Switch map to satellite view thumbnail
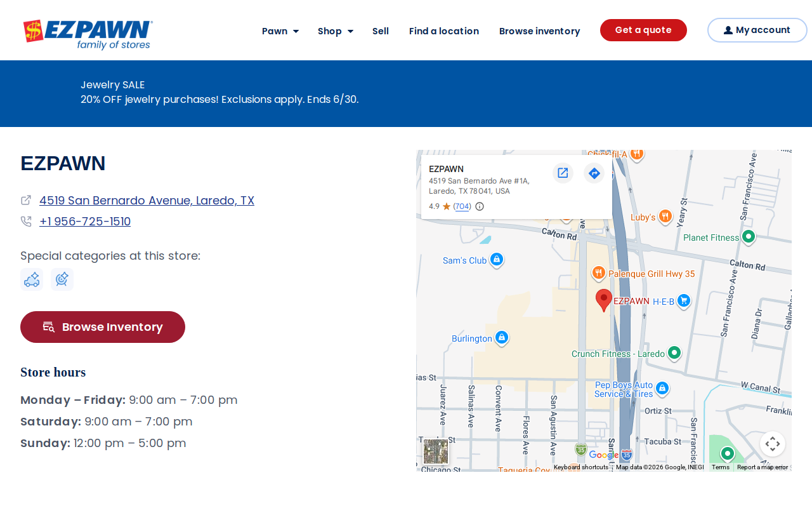This screenshot has width=812, height=508. click(x=436, y=451)
